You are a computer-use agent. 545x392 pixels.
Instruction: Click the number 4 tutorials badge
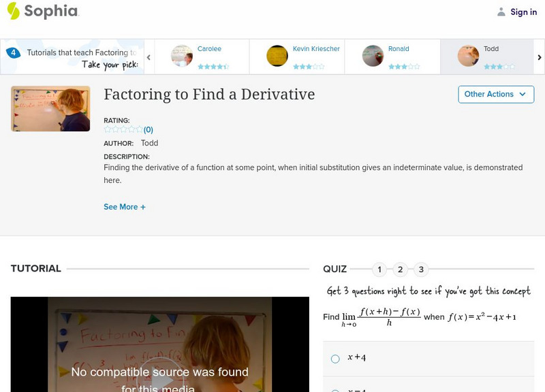click(13, 53)
